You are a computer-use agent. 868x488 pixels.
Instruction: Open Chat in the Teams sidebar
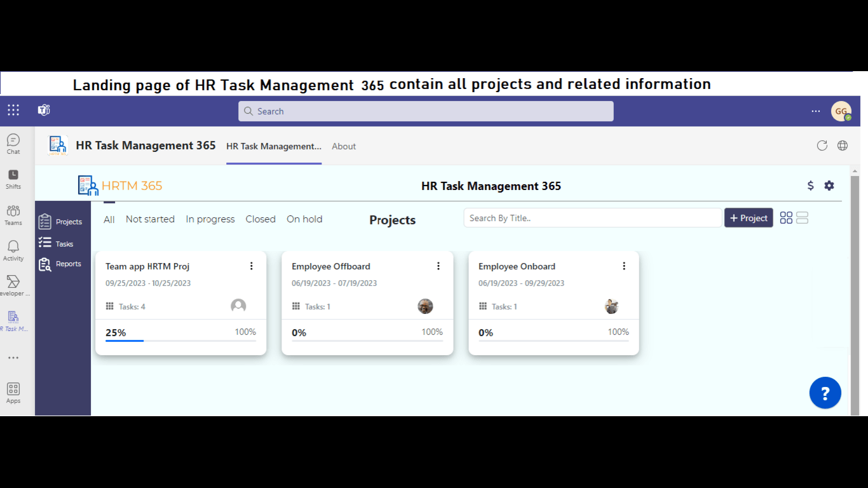13,144
